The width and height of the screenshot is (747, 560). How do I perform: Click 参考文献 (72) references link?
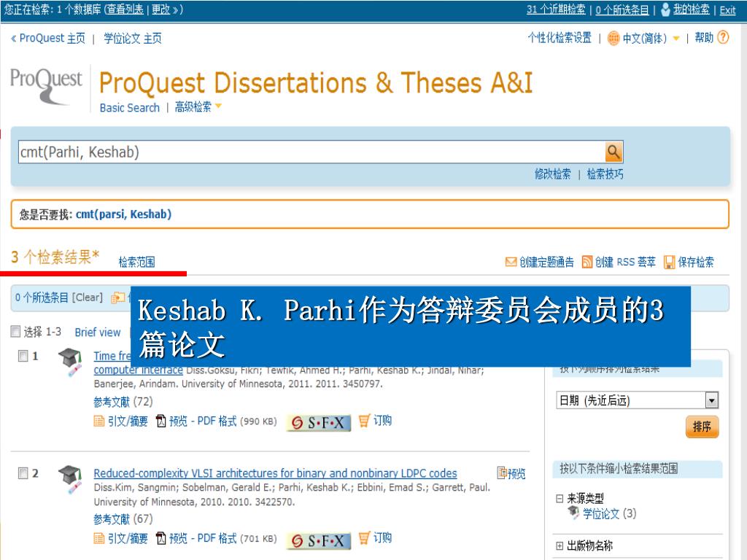[x=123, y=402]
